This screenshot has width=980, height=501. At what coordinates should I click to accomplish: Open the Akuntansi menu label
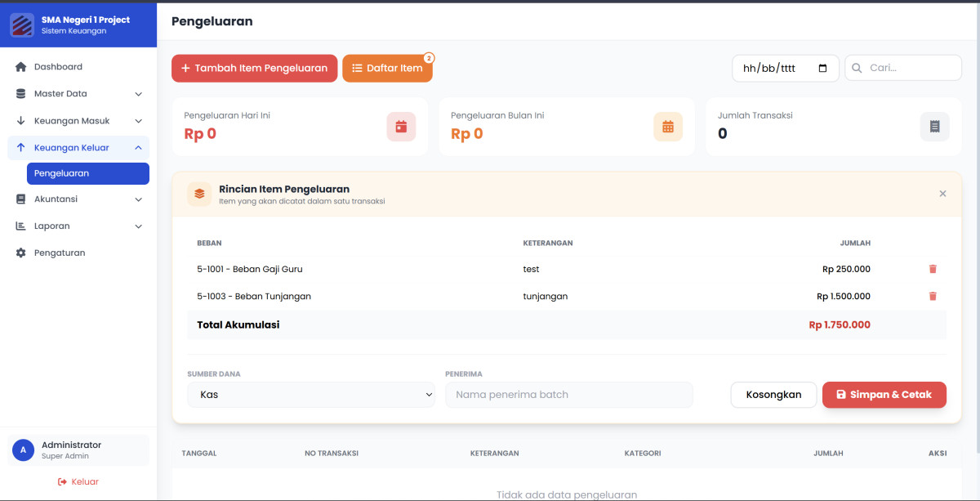[x=56, y=199]
